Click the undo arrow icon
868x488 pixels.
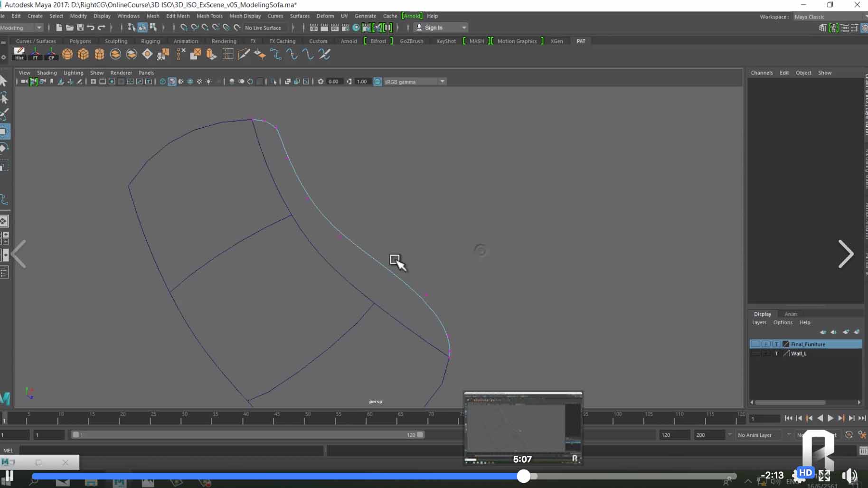click(91, 28)
